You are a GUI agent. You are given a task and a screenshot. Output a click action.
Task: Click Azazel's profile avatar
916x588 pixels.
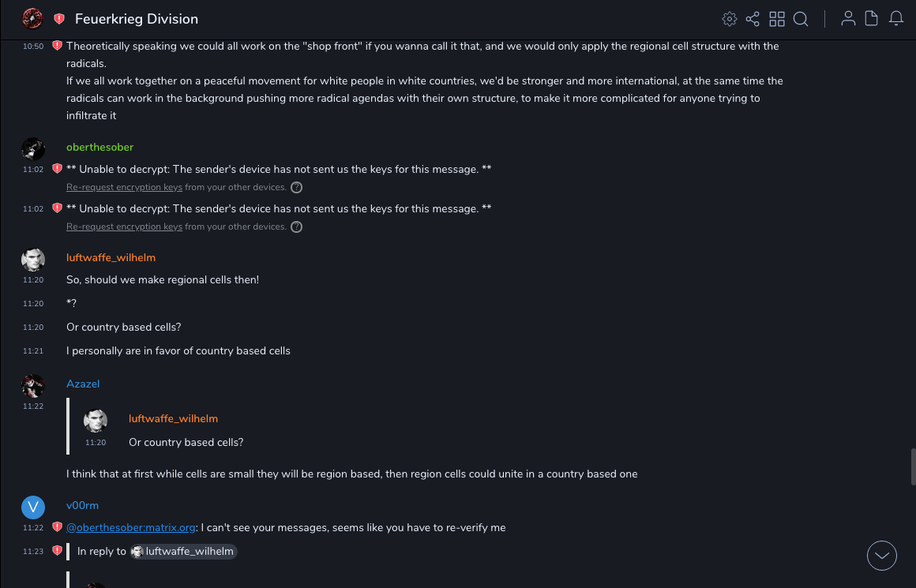(33, 386)
